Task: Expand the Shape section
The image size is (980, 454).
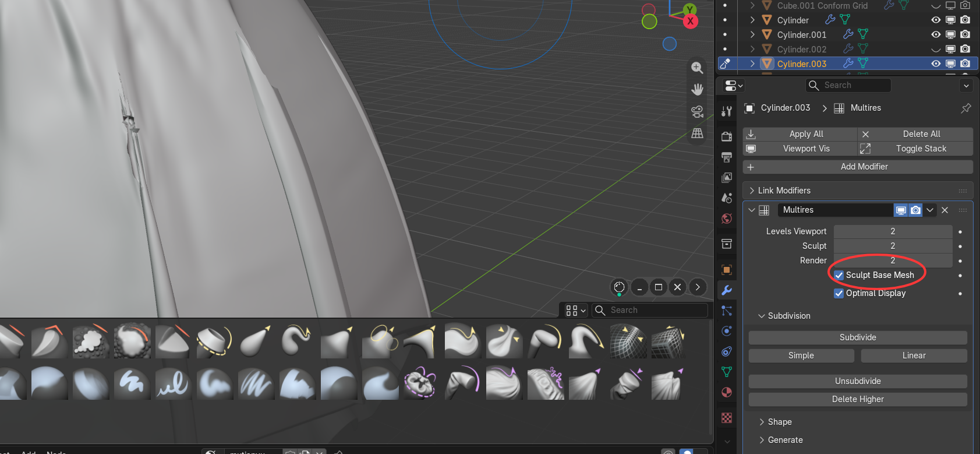Action: 762,422
